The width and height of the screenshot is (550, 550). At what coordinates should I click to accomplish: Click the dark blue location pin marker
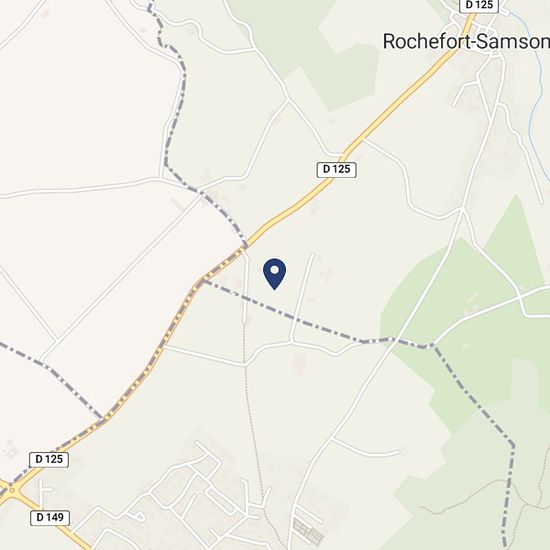[x=274, y=274]
